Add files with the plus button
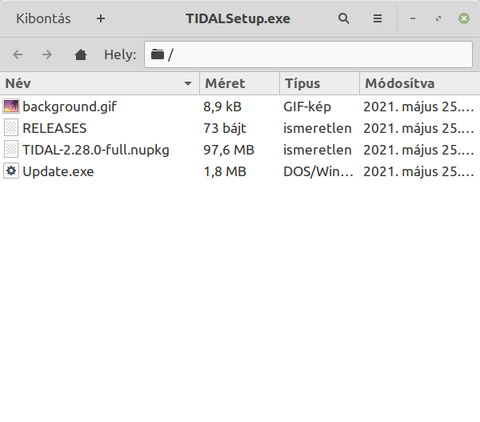 pos(101,19)
